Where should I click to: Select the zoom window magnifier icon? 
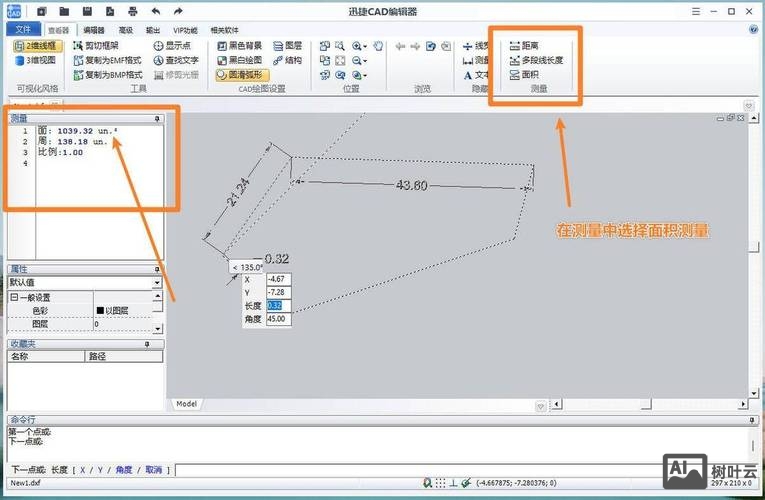click(x=340, y=46)
